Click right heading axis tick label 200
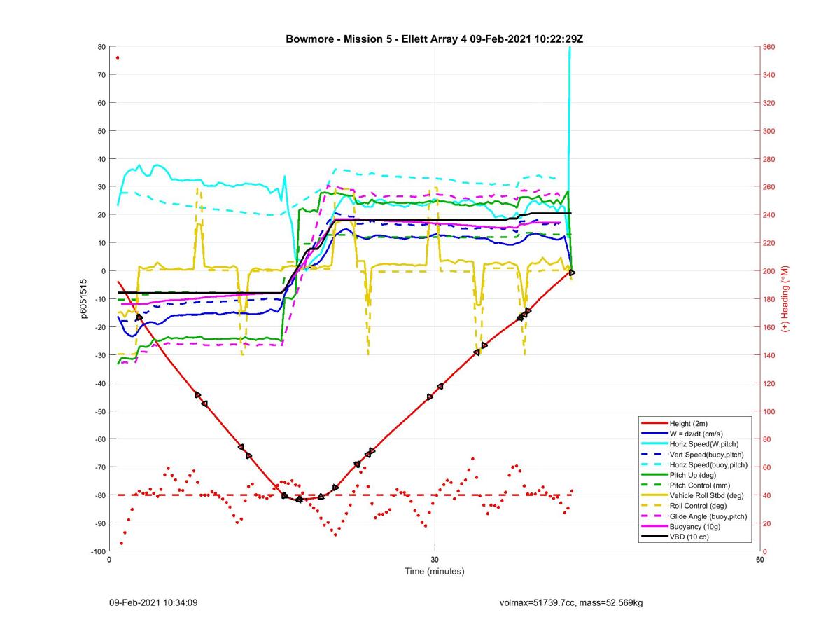Screen dimensions: 840x620 click(769, 271)
